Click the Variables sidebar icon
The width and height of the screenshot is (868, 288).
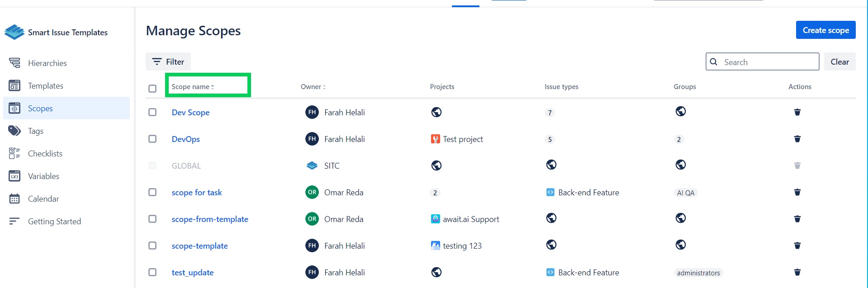pyautogui.click(x=14, y=176)
